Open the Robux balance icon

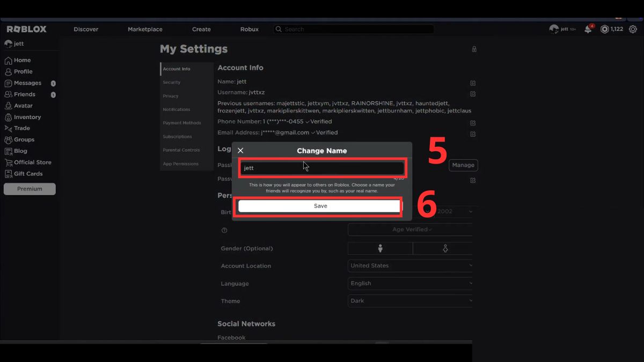pyautogui.click(x=605, y=29)
